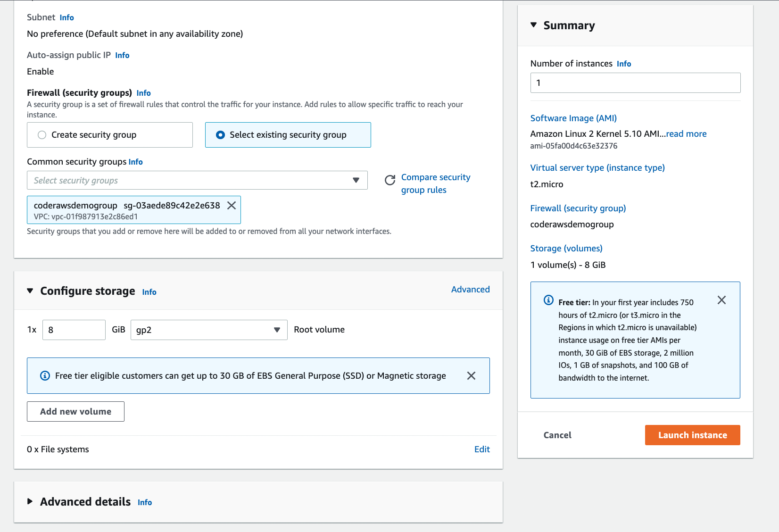Collapse the Summary panel triangle

pos(534,25)
